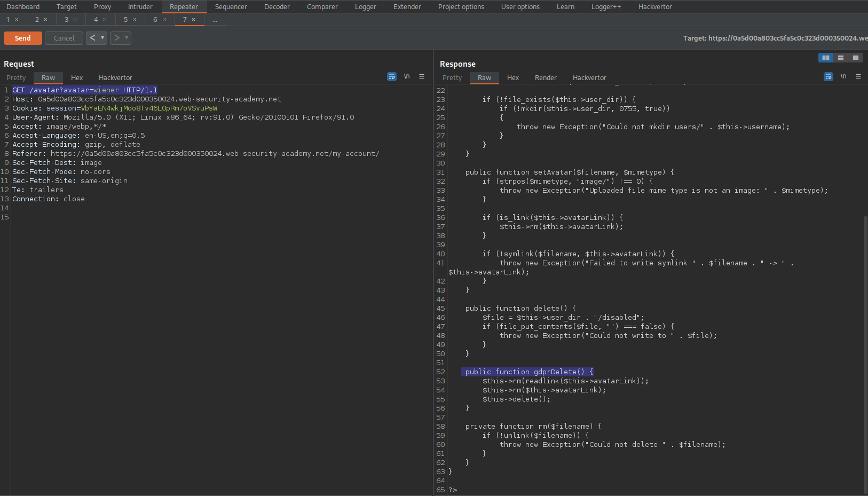Go to the Intruder tab
The width and height of the screenshot is (868, 496).
pyautogui.click(x=140, y=6)
